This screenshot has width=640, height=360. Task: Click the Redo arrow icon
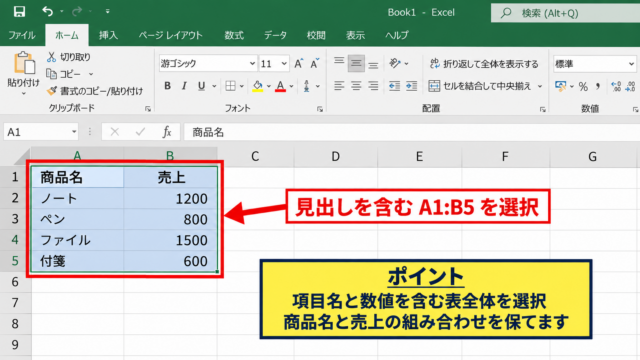(x=77, y=11)
